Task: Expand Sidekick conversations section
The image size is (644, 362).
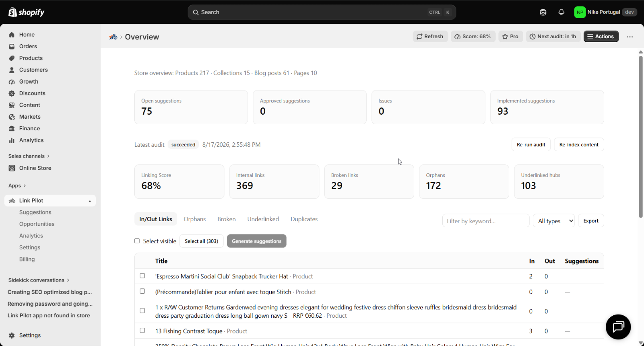Action: pos(39,280)
